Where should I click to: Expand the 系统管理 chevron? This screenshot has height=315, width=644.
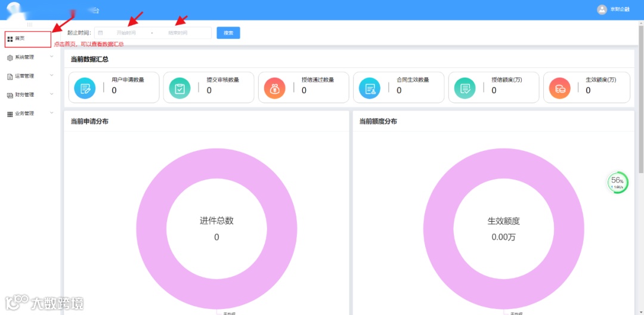[x=52, y=57]
